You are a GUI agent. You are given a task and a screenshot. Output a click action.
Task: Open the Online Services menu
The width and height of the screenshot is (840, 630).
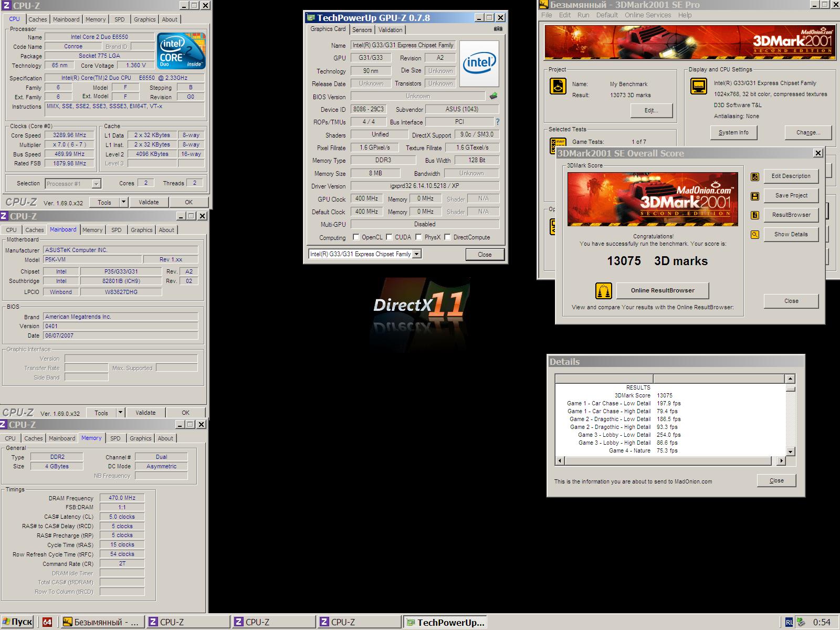tap(648, 15)
